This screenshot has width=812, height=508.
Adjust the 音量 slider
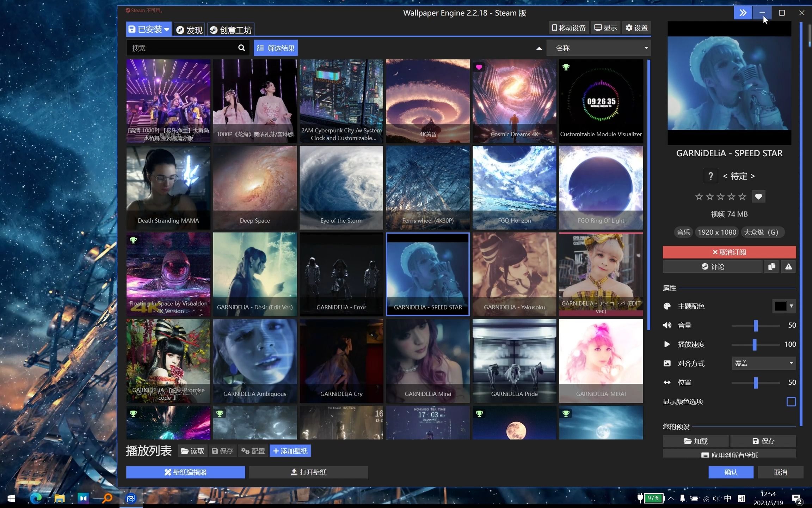[756, 325]
